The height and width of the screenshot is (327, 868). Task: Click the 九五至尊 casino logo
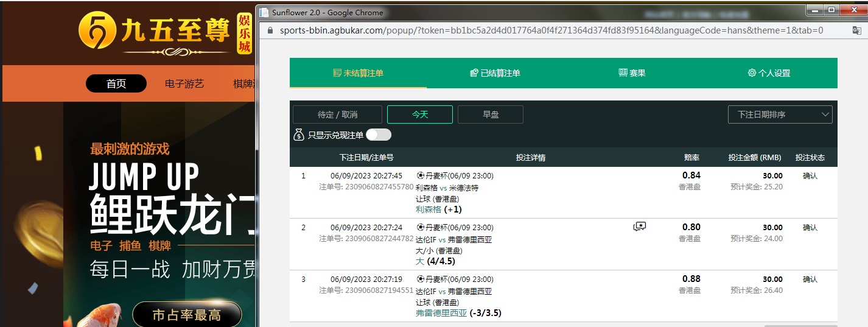155,32
